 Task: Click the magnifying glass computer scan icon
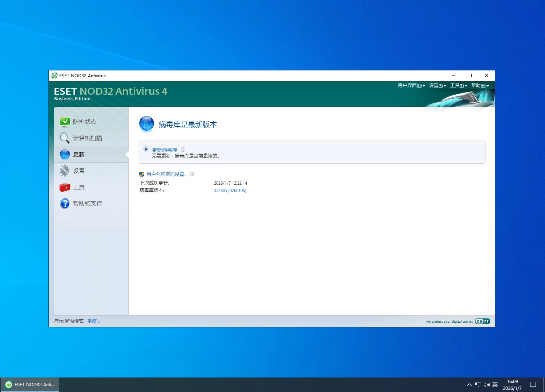(64, 138)
